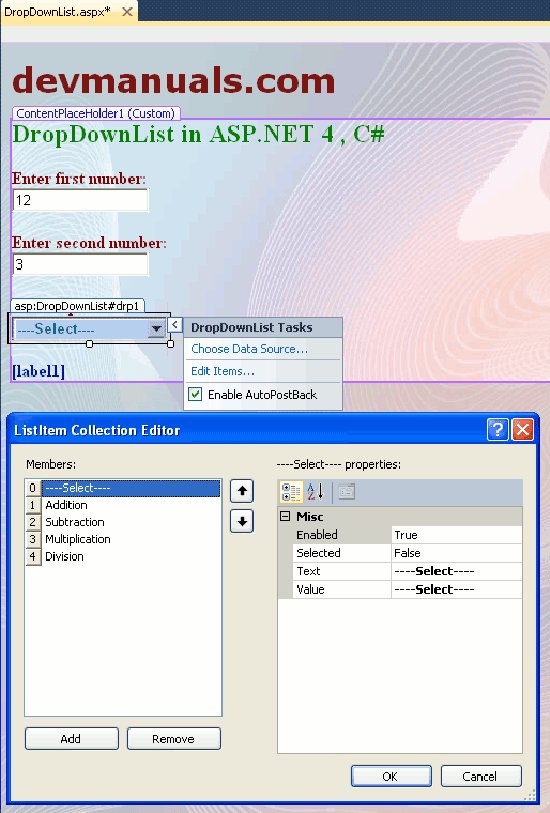Move selected member down with arrow button
Viewport: 550px width, 813px height.
point(242,522)
